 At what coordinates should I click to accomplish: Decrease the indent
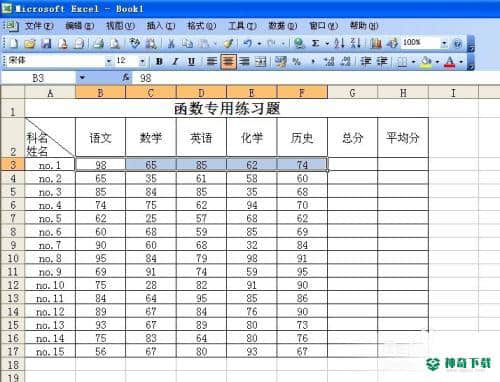coord(366,62)
